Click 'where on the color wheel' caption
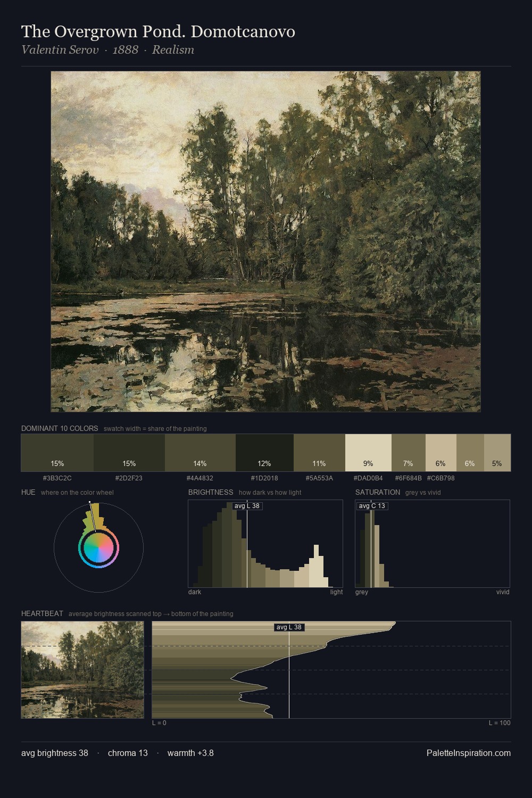Viewport: 532px width, 798px height. [77, 493]
